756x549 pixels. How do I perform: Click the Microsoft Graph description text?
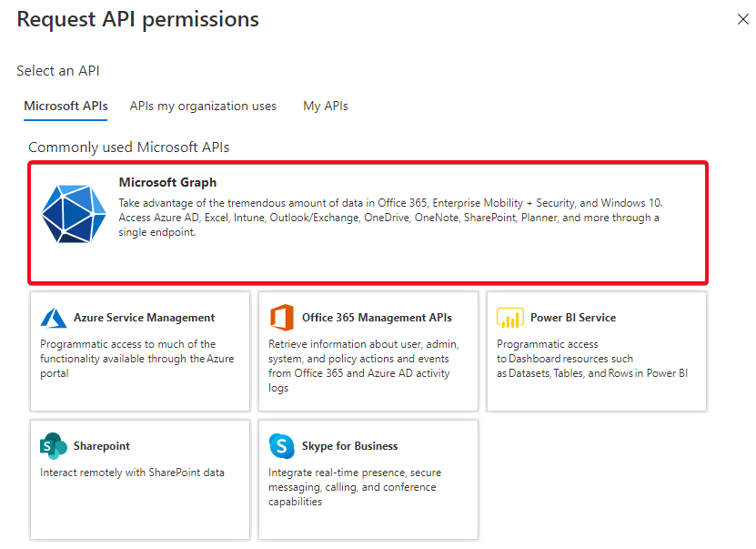[x=390, y=218]
